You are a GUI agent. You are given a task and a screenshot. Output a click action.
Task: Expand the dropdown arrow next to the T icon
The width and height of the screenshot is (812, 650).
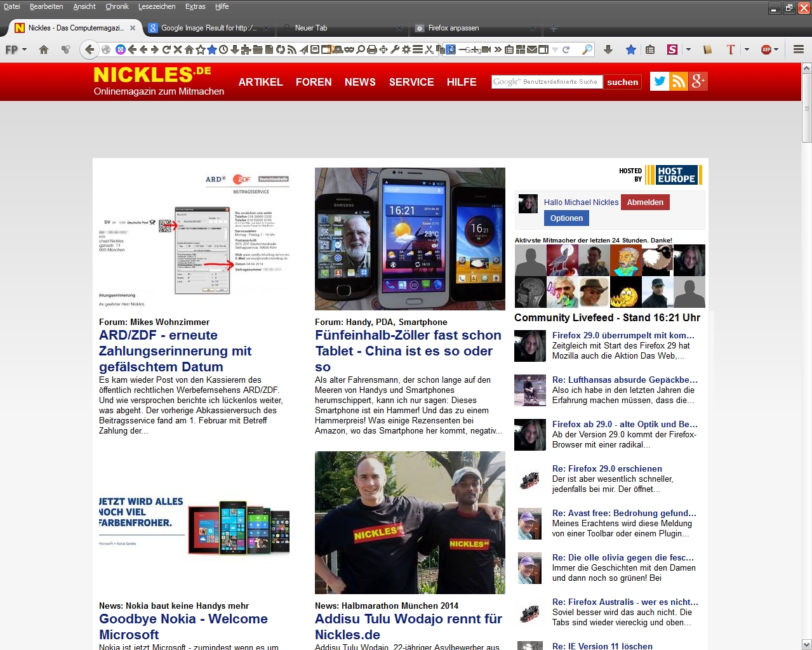tap(747, 50)
